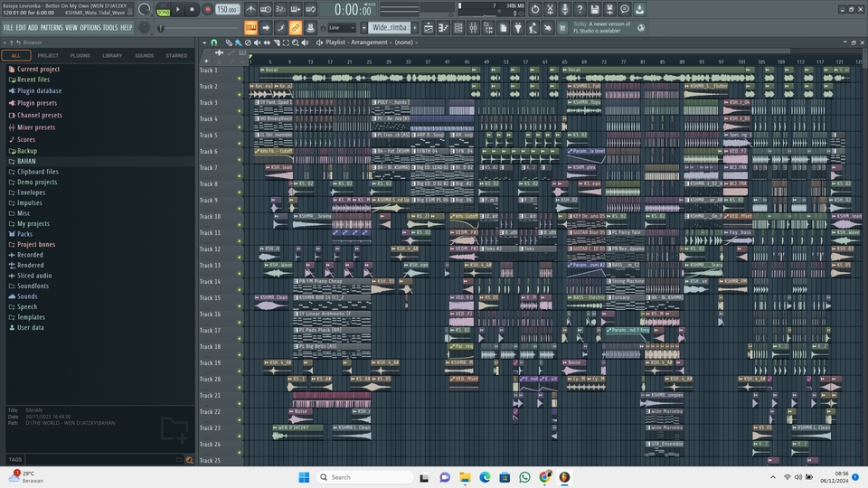Toggle loop recording icon

(310, 9)
